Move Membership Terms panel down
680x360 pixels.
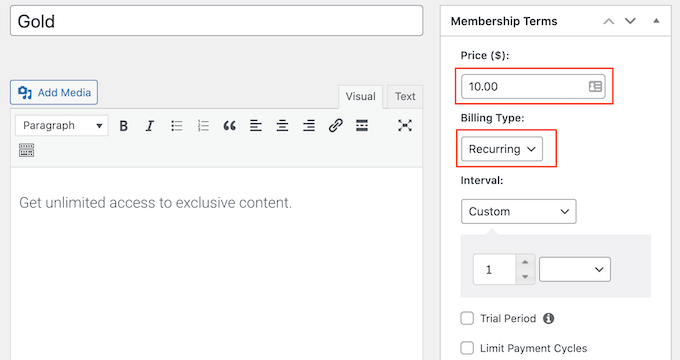630,21
